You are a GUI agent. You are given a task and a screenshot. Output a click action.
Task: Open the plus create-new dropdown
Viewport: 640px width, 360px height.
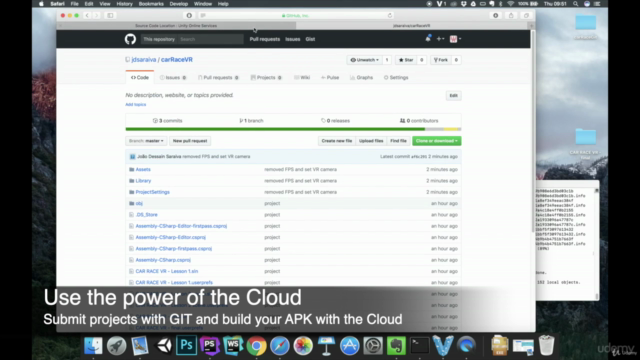click(x=440, y=39)
